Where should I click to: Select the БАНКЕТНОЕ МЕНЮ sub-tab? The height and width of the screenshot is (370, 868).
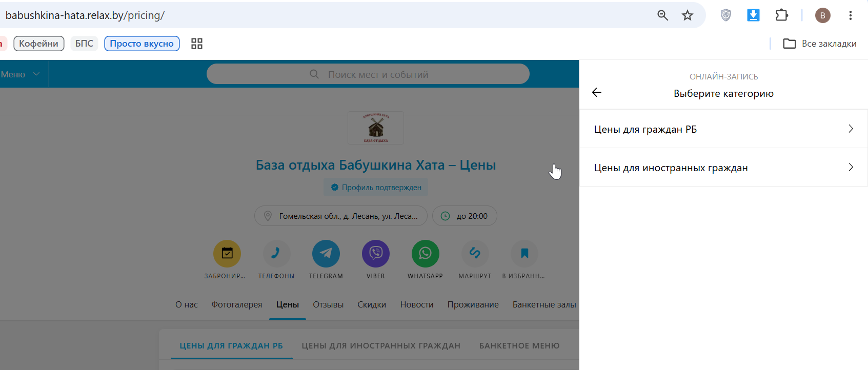pyautogui.click(x=519, y=346)
